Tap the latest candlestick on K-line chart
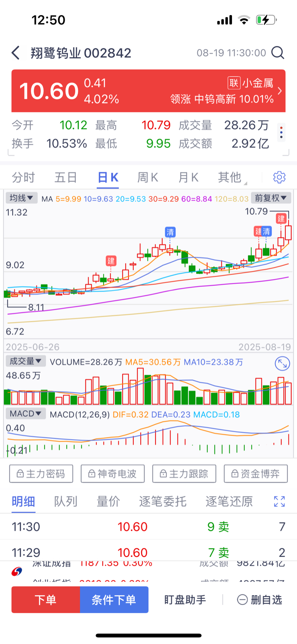Viewport: 297px width, 644px height. tap(288, 232)
